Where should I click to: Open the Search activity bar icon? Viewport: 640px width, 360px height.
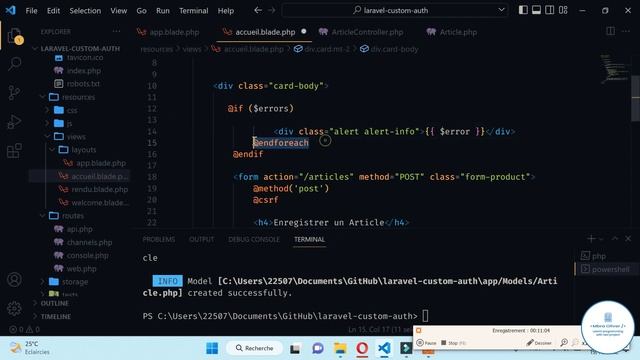click(15, 64)
